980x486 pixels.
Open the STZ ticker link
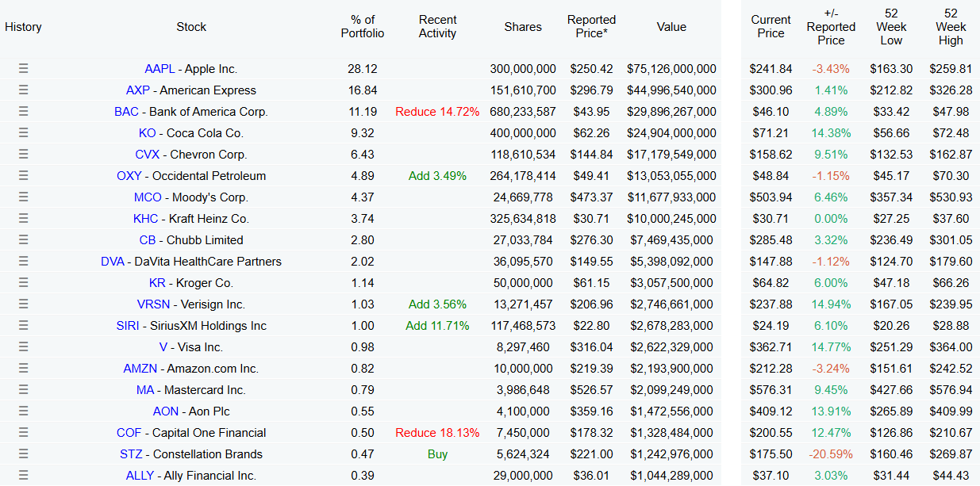(131, 454)
